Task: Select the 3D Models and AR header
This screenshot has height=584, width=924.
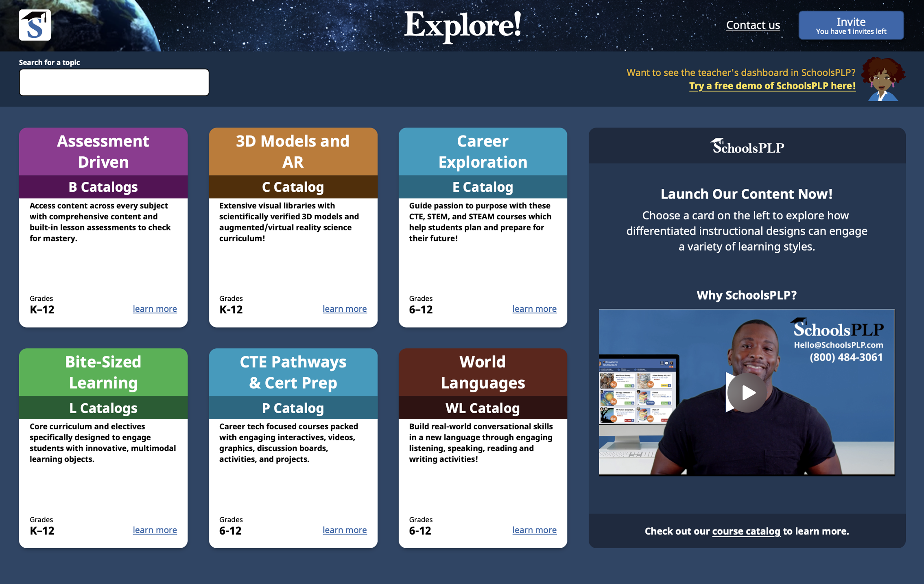Action: (x=293, y=151)
